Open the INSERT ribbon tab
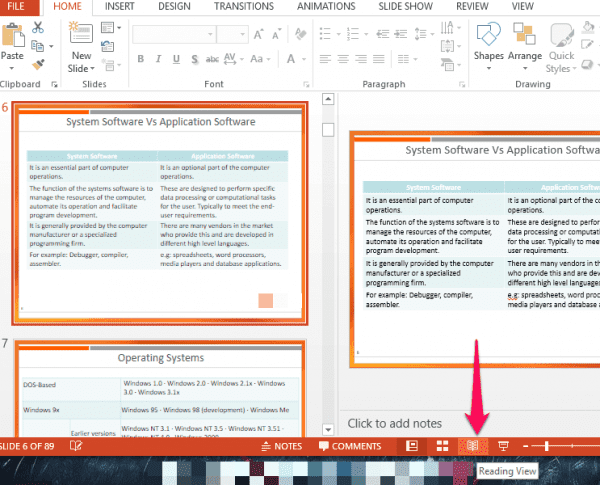 pyautogui.click(x=119, y=7)
